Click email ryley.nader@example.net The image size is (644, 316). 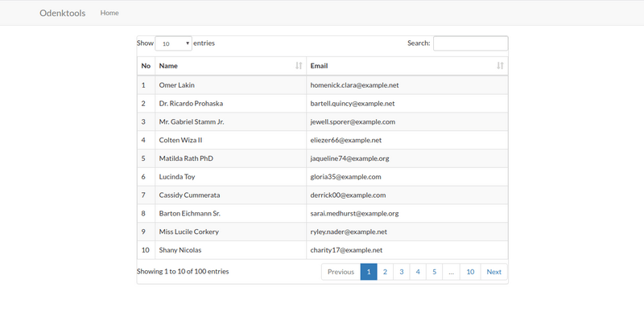tap(349, 232)
